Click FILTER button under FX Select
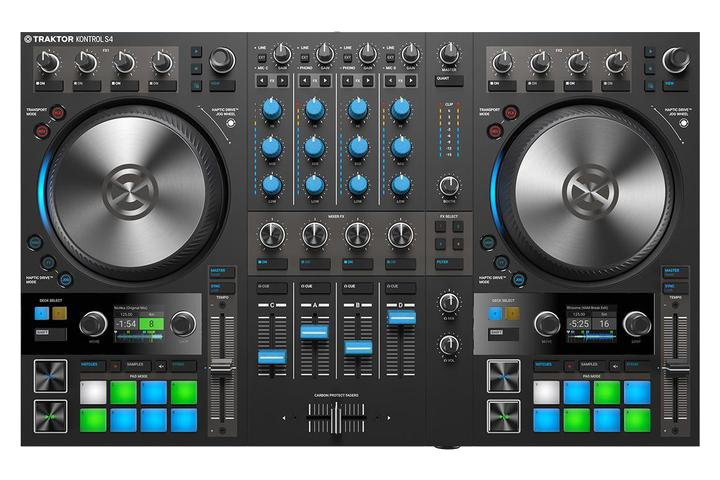 (x=449, y=264)
